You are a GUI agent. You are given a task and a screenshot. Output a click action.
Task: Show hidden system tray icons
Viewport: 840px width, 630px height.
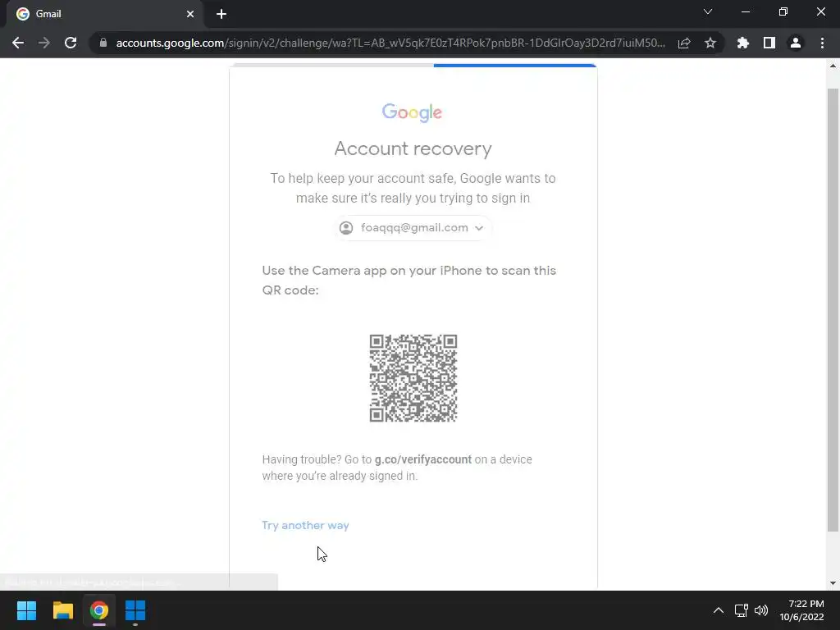click(719, 610)
